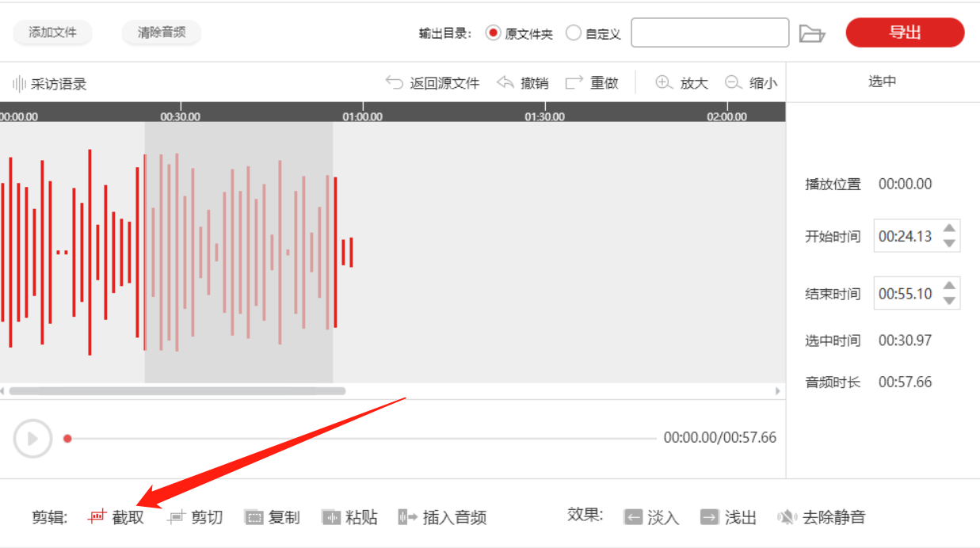The width and height of the screenshot is (980, 548).
Task: Click the red playback progress handle
Action: pyautogui.click(x=67, y=438)
